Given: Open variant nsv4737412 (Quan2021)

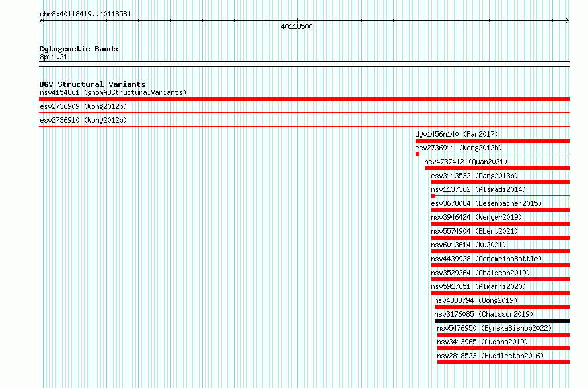Looking at the screenshot, I should pyautogui.click(x=466, y=162).
